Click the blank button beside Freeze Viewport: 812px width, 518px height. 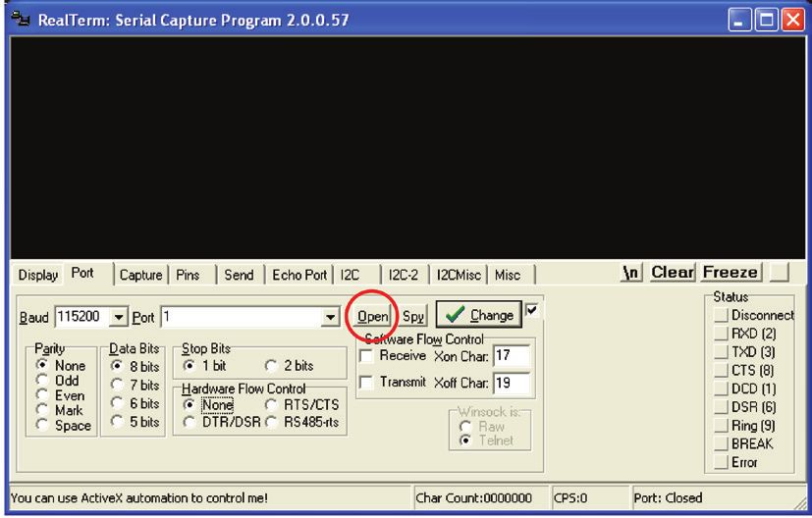pyautogui.click(x=780, y=272)
